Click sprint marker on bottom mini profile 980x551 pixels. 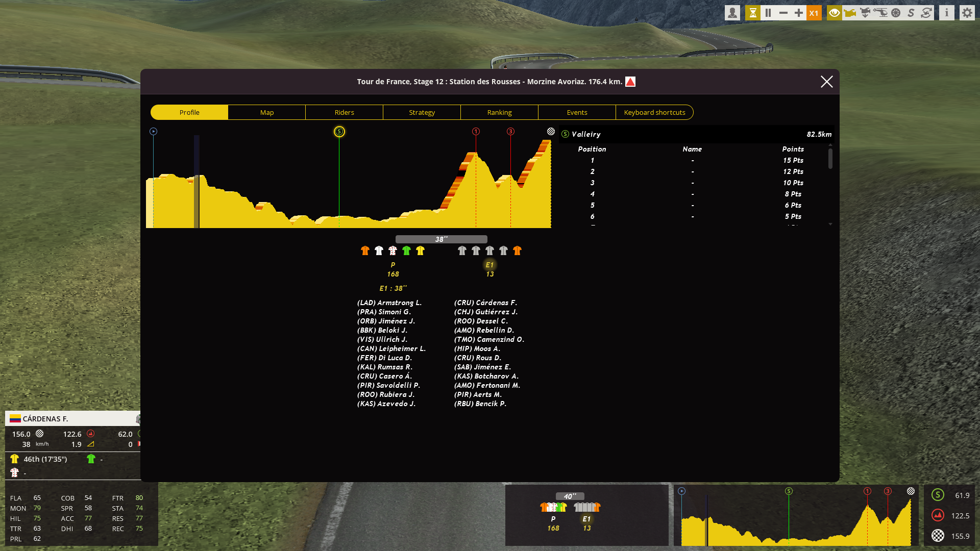(x=789, y=491)
